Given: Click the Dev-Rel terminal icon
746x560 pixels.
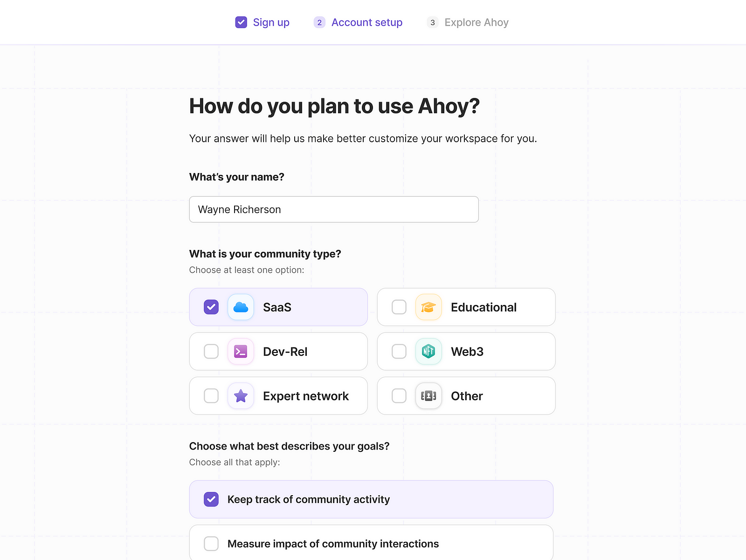Looking at the screenshot, I should [x=241, y=352].
